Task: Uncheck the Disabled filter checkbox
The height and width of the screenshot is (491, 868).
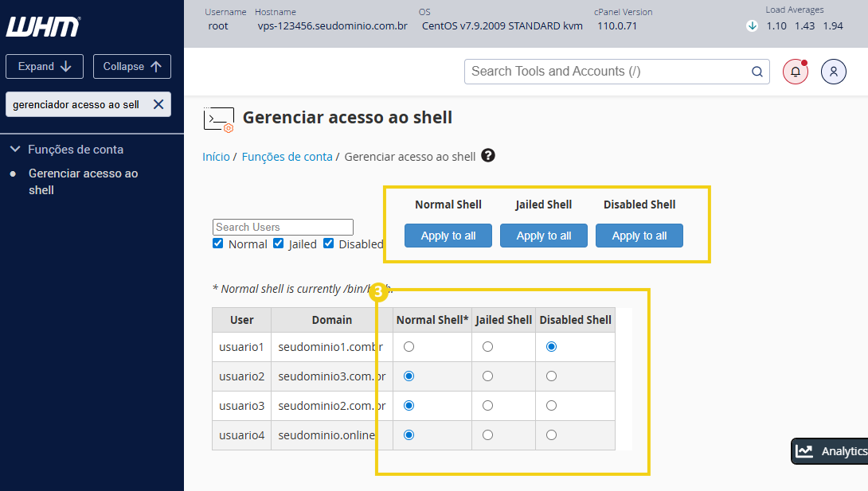Action: [329, 244]
